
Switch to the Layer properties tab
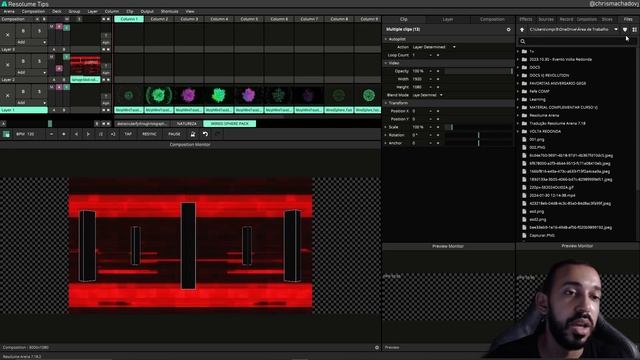[x=448, y=19]
